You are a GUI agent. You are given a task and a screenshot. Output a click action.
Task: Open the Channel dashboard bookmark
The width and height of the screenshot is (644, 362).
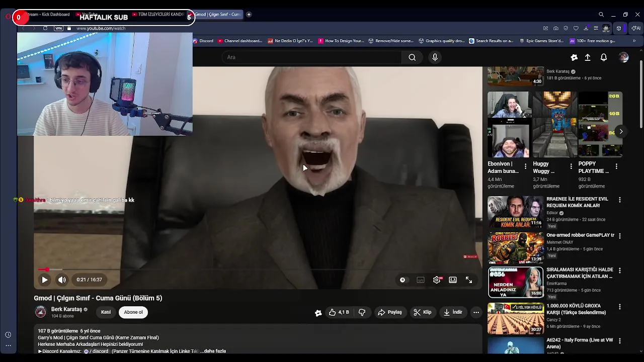[x=239, y=41]
